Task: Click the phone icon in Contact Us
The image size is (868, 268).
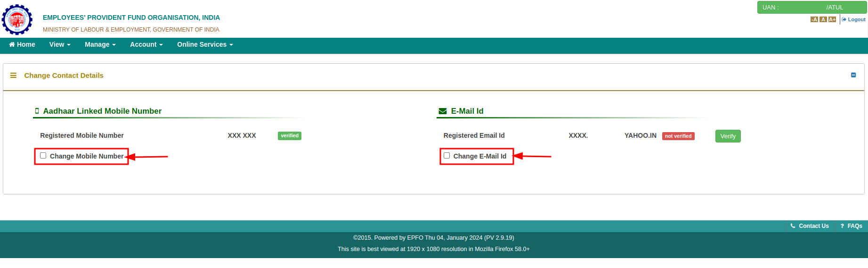Action: point(793,226)
